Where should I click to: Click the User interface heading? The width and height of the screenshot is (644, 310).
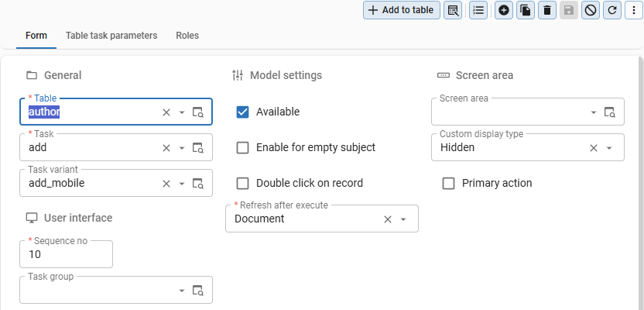pyautogui.click(x=78, y=218)
